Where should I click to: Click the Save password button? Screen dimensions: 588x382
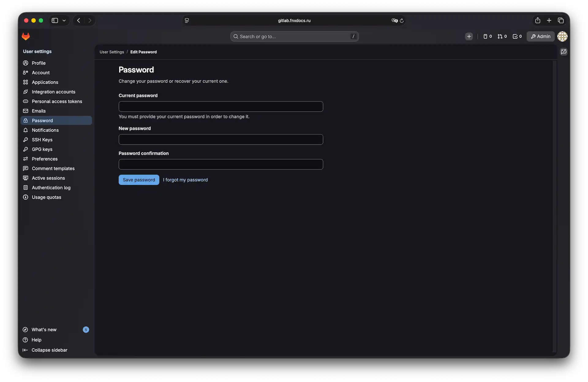click(139, 180)
